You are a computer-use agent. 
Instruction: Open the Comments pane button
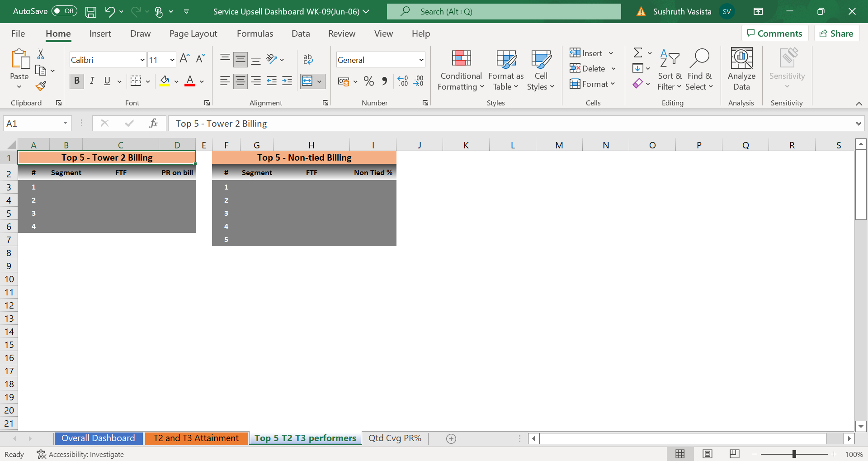(774, 33)
